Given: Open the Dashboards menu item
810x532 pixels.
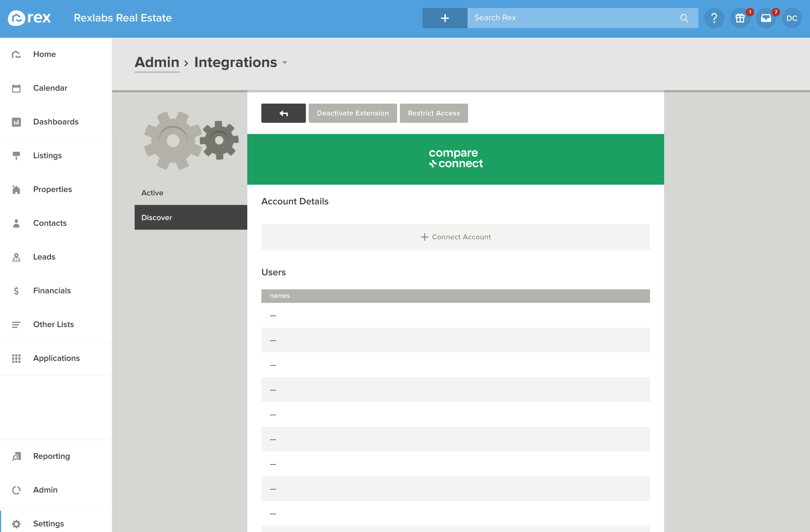Looking at the screenshot, I should (x=56, y=122).
